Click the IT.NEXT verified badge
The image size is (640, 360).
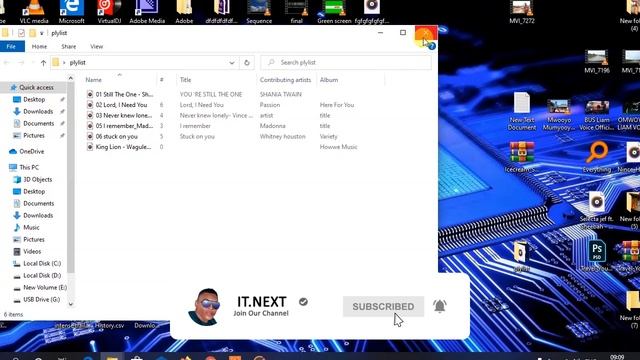click(303, 302)
